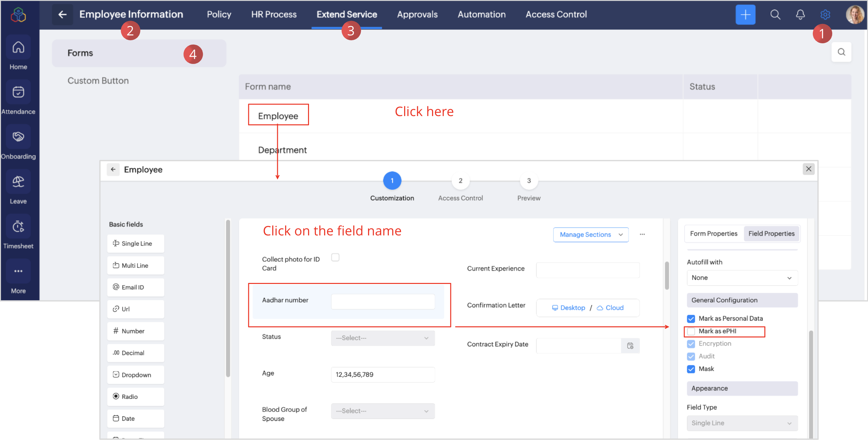Click the Current Experience input field
The height and width of the screenshot is (440, 868).
pos(588,270)
